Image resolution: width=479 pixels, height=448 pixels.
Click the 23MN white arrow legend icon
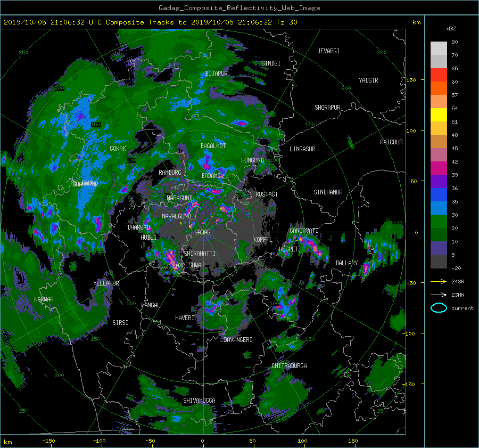439,295
